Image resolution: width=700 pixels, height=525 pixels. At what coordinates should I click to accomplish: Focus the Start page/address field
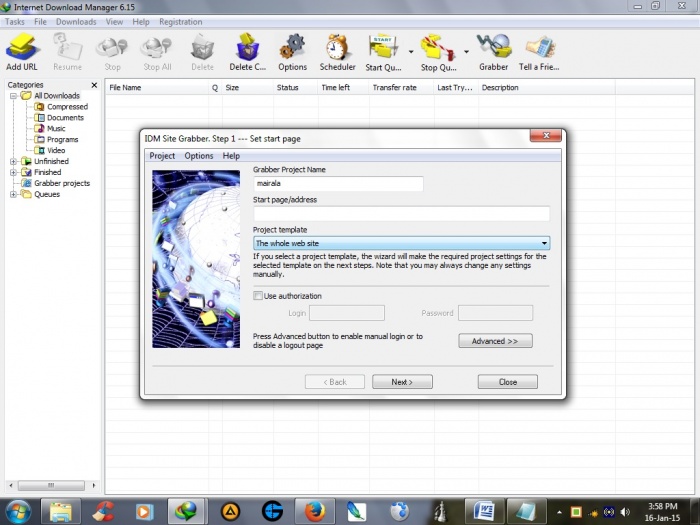coord(401,213)
